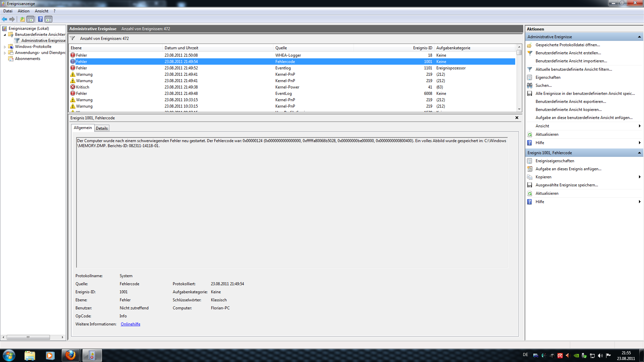Click the blue Back arrow in toolbar
The width and height of the screenshot is (644, 362).
(x=4, y=19)
